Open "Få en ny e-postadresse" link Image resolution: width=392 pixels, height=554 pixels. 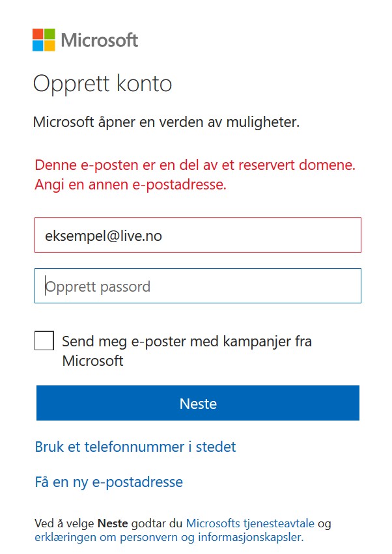[109, 482]
